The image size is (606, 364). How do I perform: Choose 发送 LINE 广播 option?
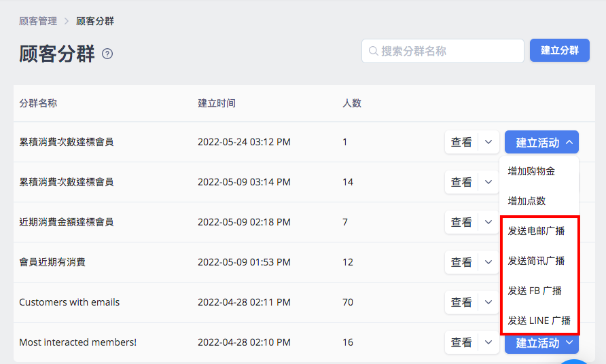[539, 321]
